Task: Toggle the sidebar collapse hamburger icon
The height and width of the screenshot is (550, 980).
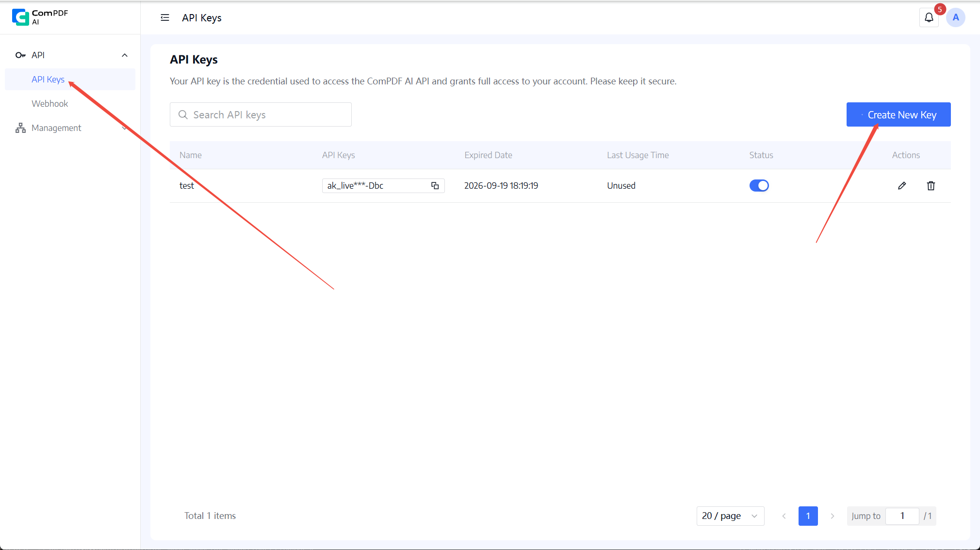Action: pyautogui.click(x=165, y=18)
